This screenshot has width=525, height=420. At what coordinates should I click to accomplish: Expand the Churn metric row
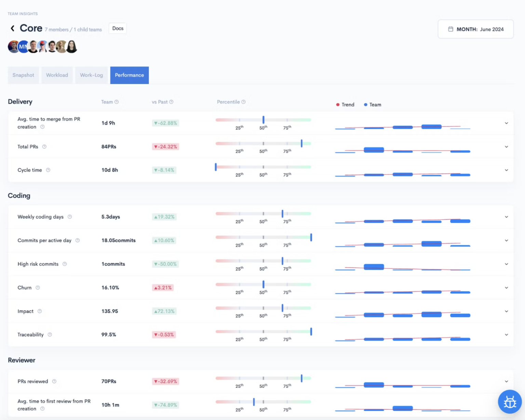coord(506,288)
